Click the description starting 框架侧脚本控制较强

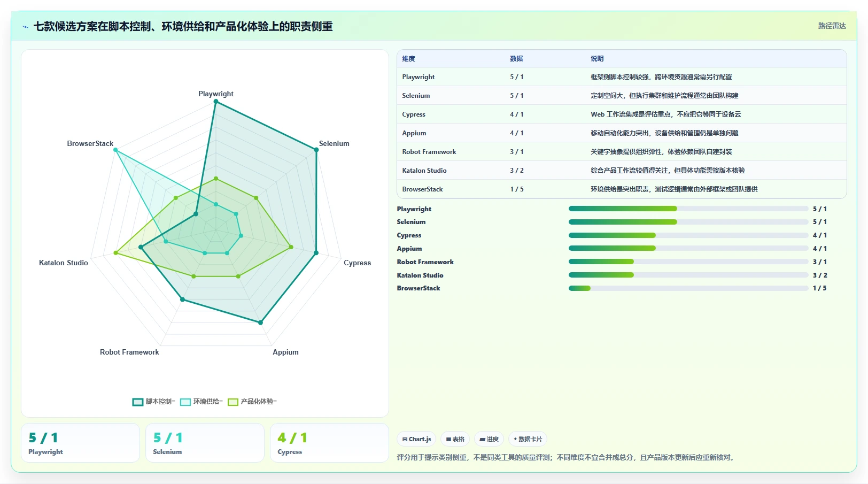(x=661, y=77)
